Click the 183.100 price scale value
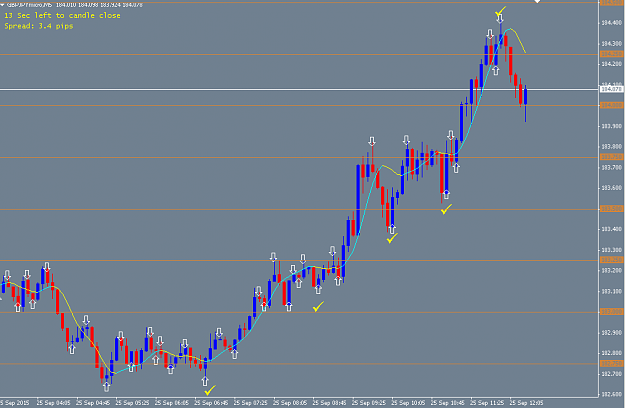The image size is (625, 408). 611,291
